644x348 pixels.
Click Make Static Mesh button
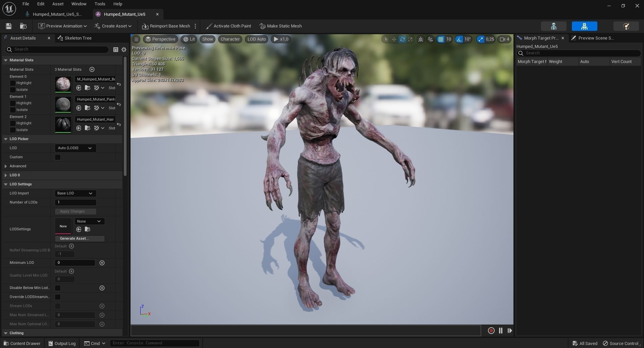pos(281,26)
